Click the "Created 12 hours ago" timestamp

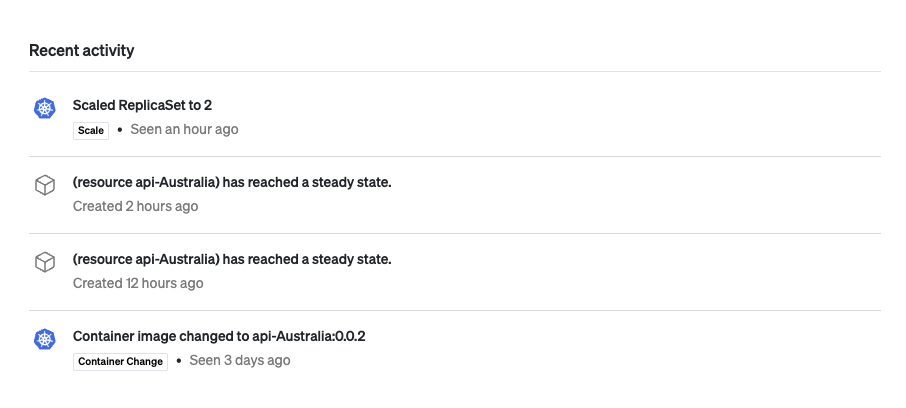pyautogui.click(x=138, y=283)
